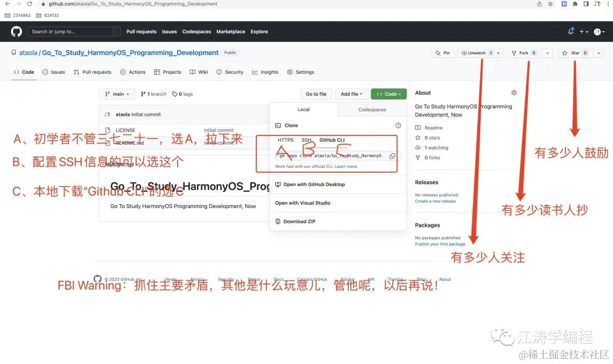
Task: Switch to the Security tab
Action: pyautogui.click(x=230, y=72)
